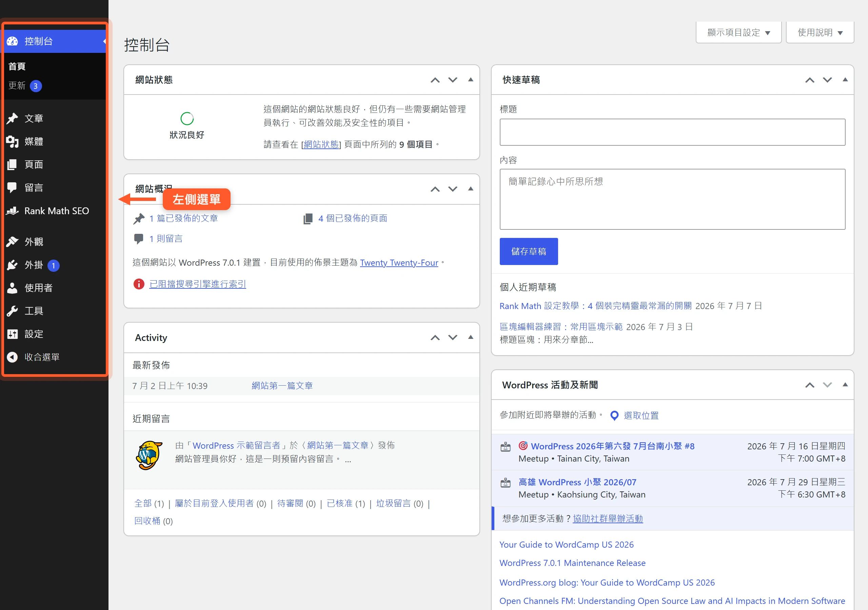Screen dimensions: 868x610
Task: Filter comments by 垃圾留言
Action: coord(393,504)
